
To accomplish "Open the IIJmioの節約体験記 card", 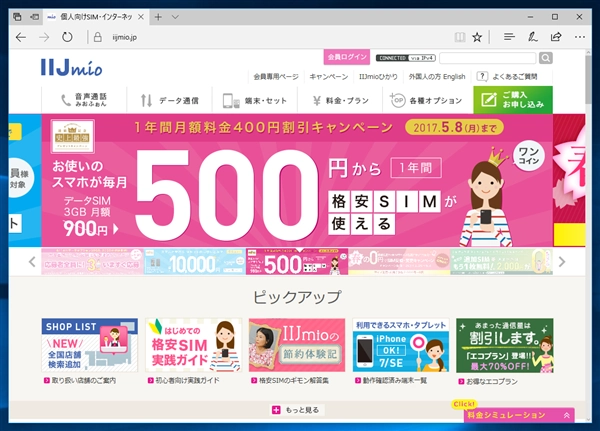I will click(x=297, y=345).
